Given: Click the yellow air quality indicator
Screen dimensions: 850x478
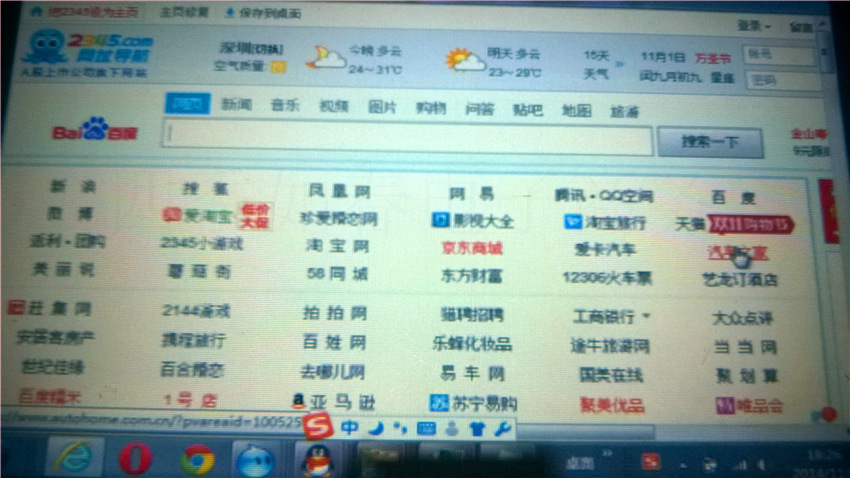Looking at the screenshot, I should 278,67.
